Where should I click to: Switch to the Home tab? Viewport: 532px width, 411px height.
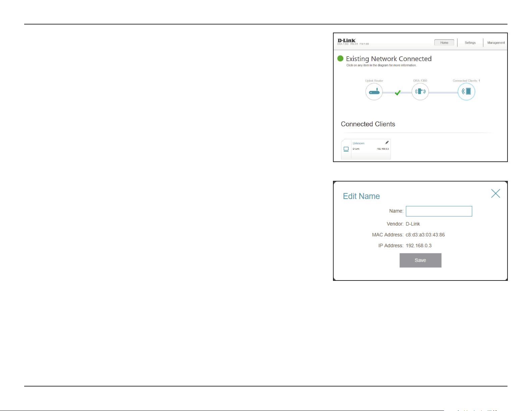(444, 43)
